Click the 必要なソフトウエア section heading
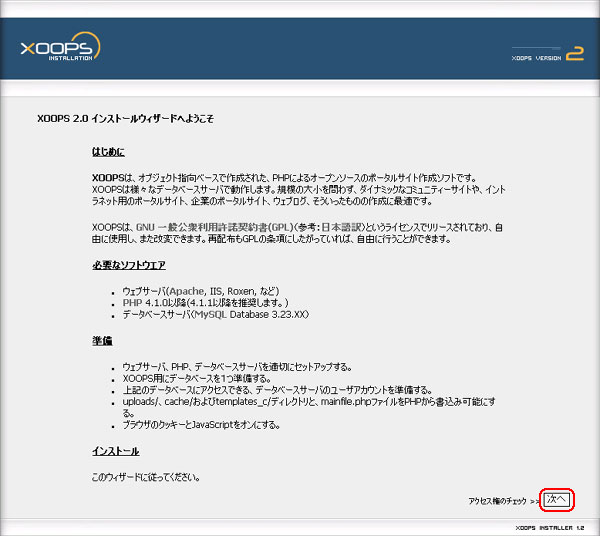Screen dimensions: 600x536 129,265
